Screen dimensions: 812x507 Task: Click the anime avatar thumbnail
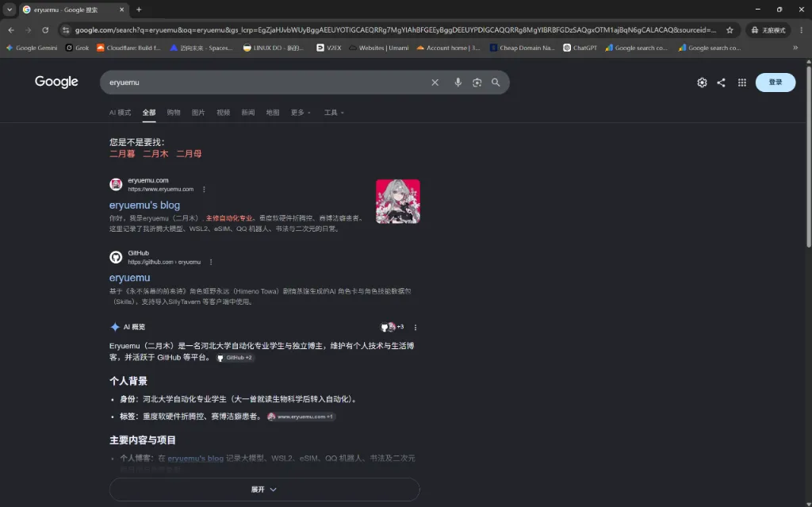(398, 202)
